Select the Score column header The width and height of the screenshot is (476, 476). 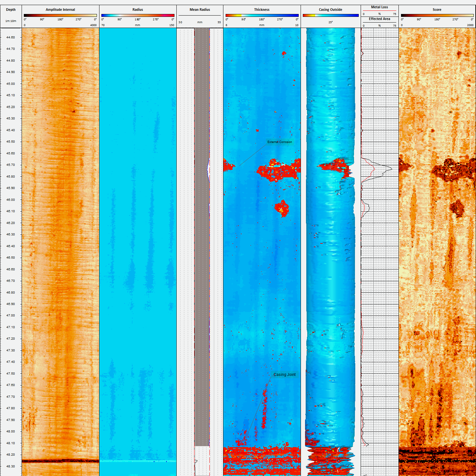point(437,10)
